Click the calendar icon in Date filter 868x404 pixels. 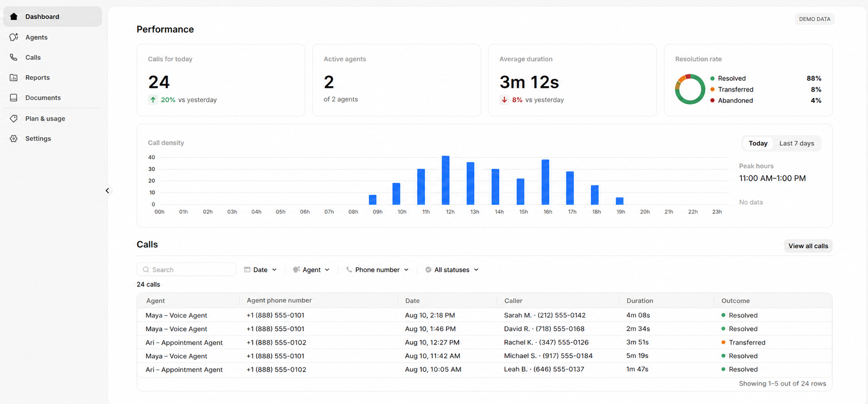247,269
